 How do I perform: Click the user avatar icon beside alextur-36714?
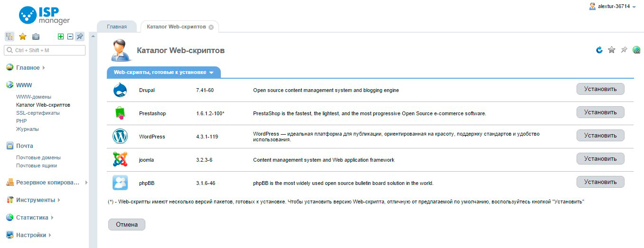click(592, 6)
